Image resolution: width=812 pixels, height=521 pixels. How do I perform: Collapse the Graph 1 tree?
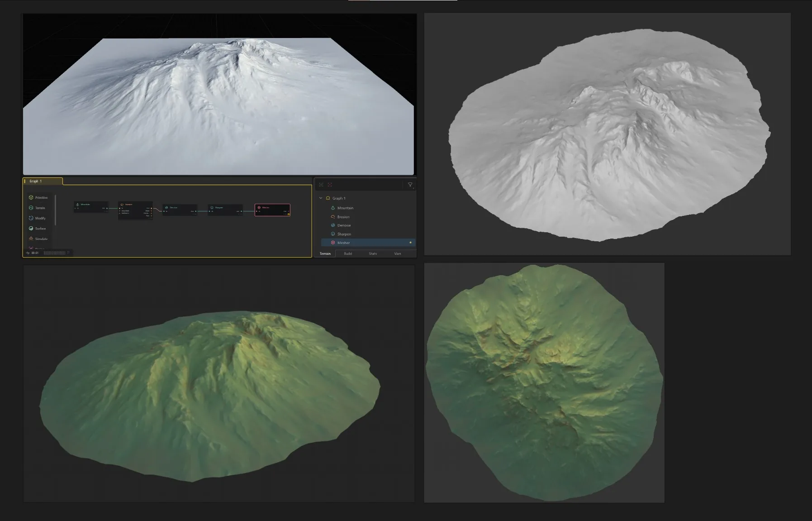(x=321, y=198)
